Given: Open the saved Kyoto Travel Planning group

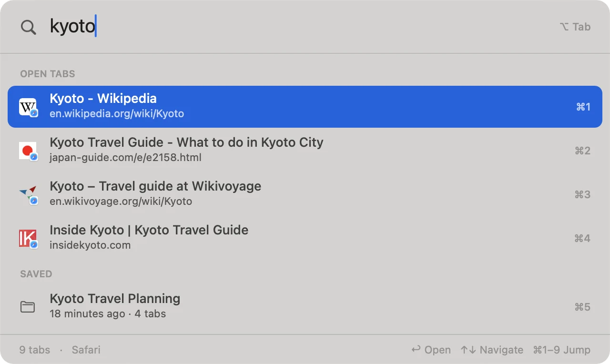Looking at the screenshot, I should tap(305, 307).
